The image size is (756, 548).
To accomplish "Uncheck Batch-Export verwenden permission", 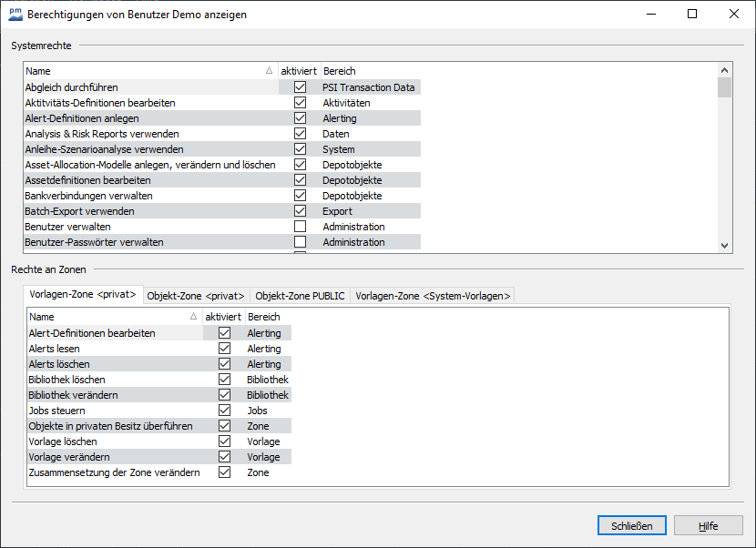I will [x=300, y=211].
